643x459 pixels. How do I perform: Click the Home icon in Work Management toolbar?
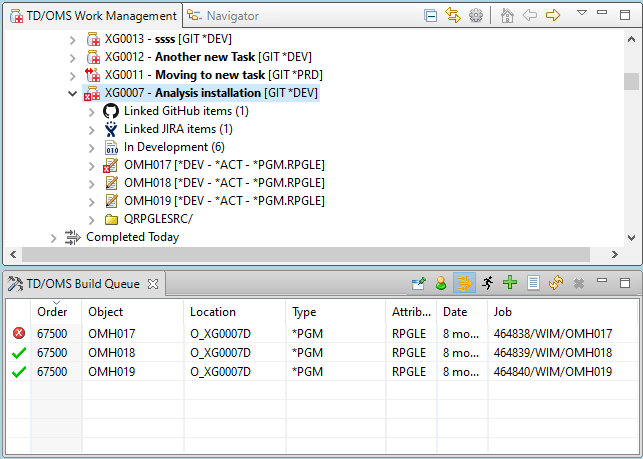507,16
